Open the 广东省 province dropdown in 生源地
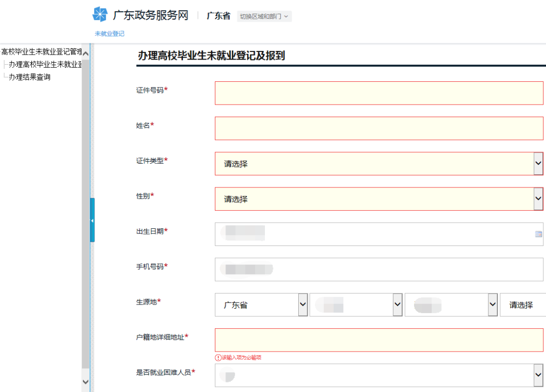Image resolution: width=546 pixels, height=392 pixels. pos(261,305)
